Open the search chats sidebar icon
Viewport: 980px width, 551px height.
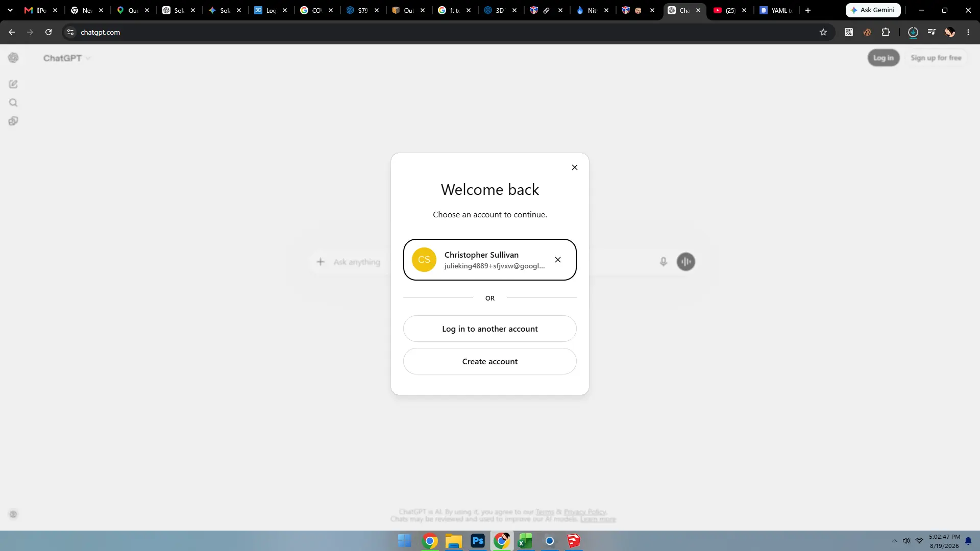pyautogui.click(x=13, y=103)
